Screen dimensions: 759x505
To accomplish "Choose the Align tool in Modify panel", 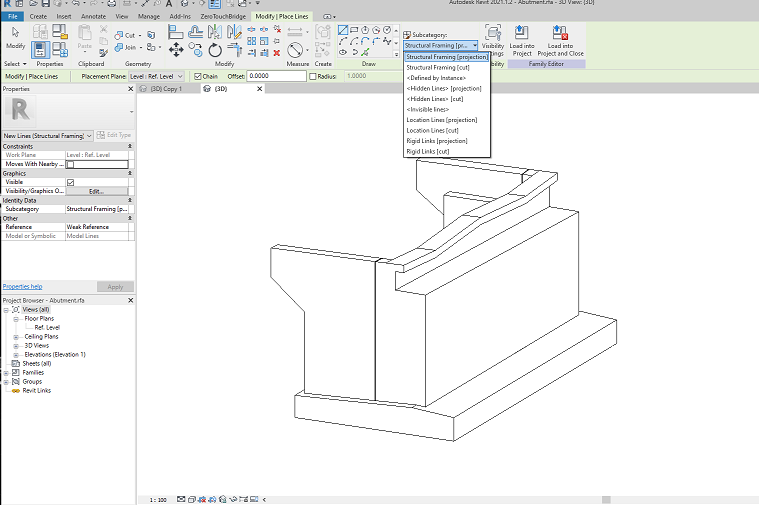I will pos(175,32).
